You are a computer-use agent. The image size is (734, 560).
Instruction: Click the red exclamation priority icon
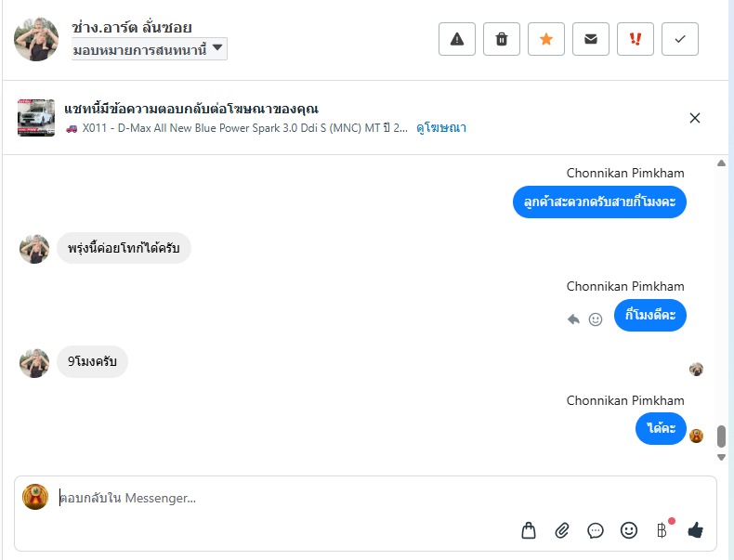point(636,39)
